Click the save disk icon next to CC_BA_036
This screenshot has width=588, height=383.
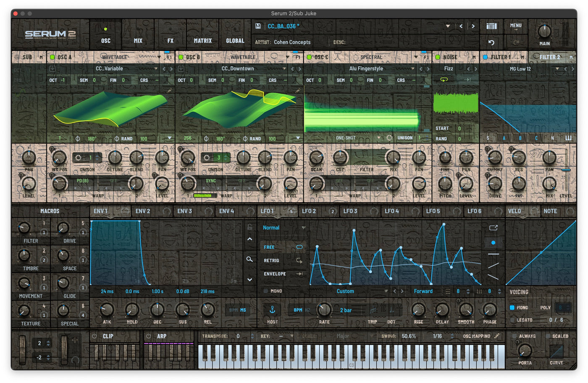point(258,26)
